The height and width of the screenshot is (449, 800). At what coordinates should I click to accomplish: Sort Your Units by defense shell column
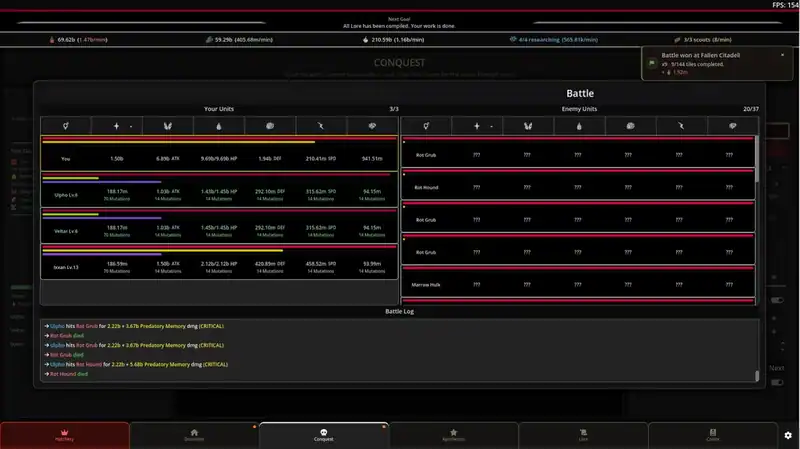click(270, 126)
